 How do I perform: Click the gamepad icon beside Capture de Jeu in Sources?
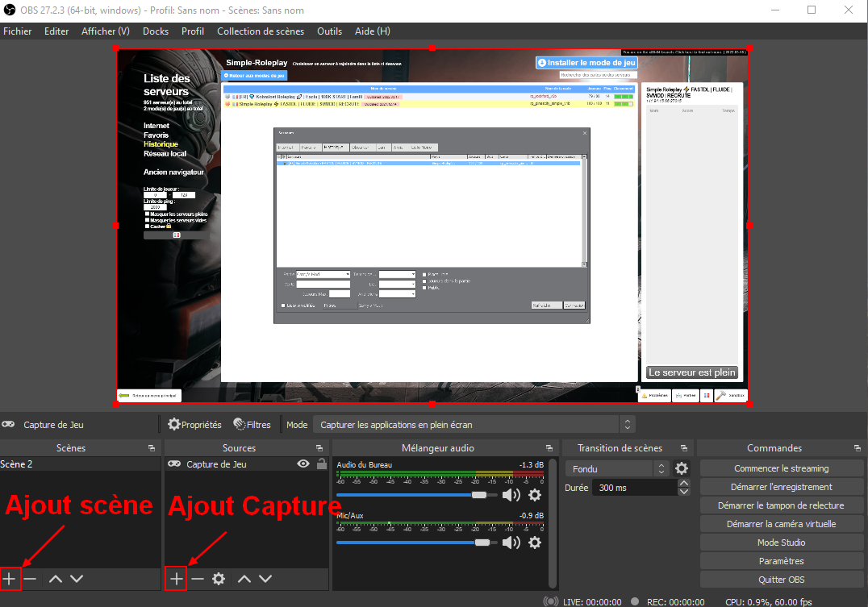point(174,464)
